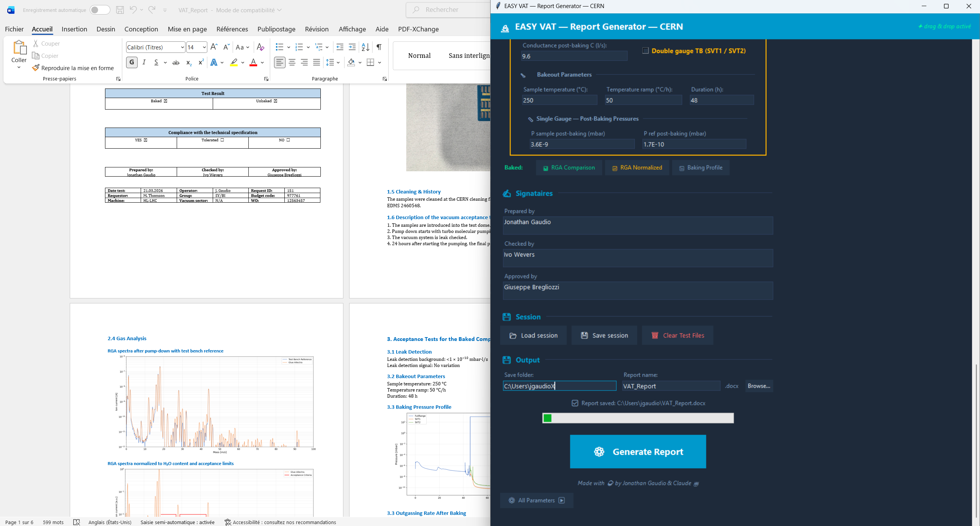Open line spacing dropdown
The width and height of the screenshot is (980, 526).
coord(333,62)
